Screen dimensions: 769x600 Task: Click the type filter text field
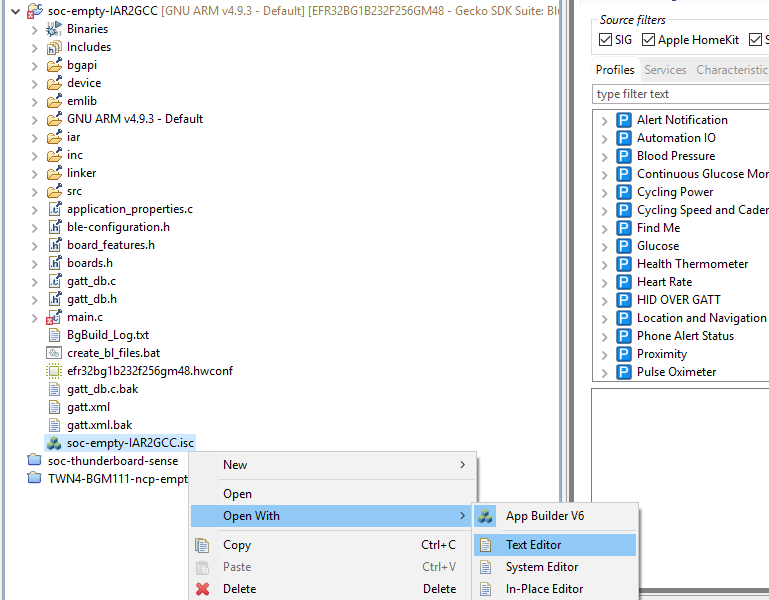pos(680,94)
